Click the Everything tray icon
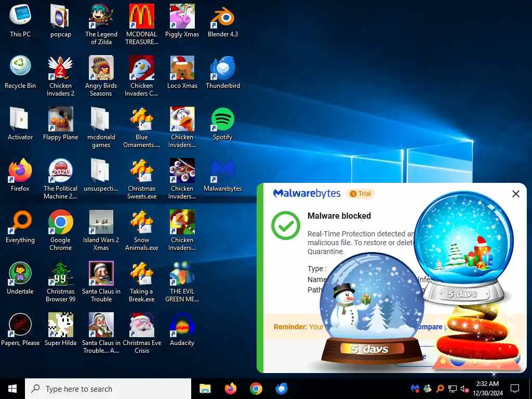This screenshot has height=399, width=532. [440, 389]
